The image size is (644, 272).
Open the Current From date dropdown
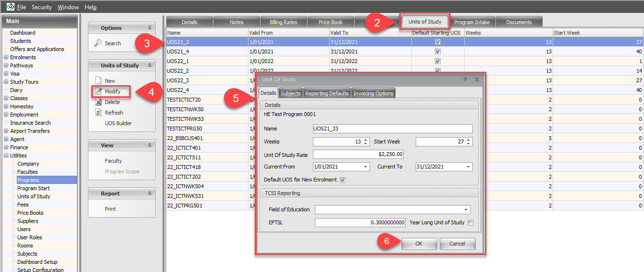pos(366,167)
